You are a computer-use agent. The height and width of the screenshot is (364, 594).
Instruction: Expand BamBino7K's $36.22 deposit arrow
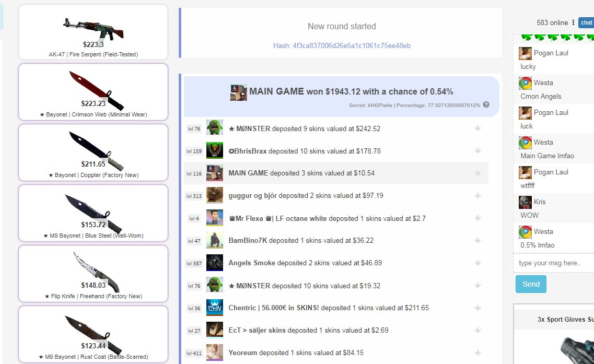pos(477,241)
